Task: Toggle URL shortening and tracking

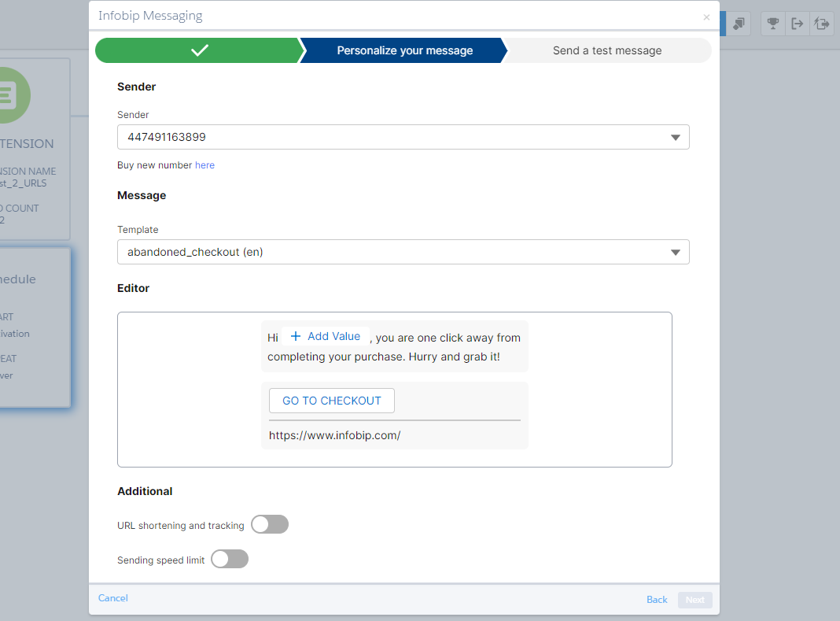Action: pos(270,524)
